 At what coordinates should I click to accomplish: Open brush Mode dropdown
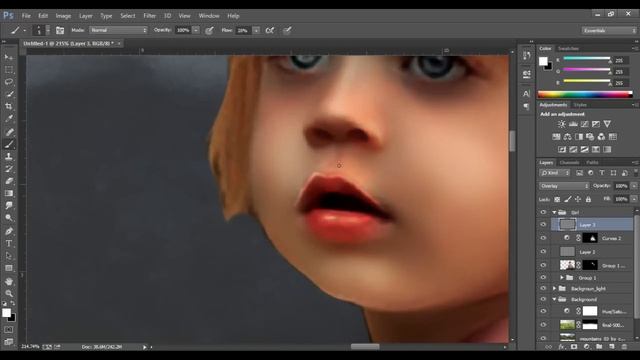(x=118, y=30)
